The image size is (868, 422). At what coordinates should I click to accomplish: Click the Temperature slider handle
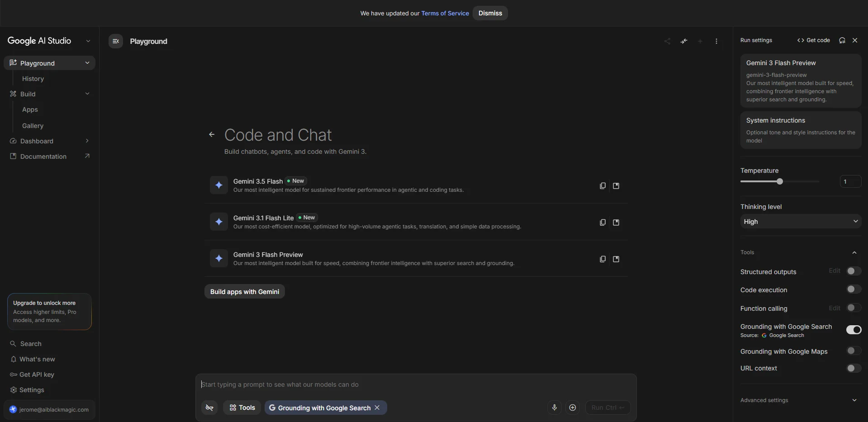(780, 181)
